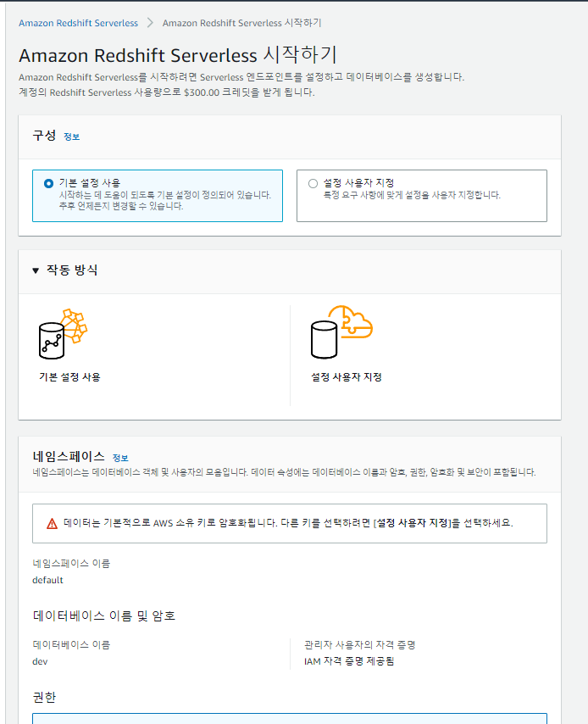Click the 'default' namespace name value

[x=47, y=580]
